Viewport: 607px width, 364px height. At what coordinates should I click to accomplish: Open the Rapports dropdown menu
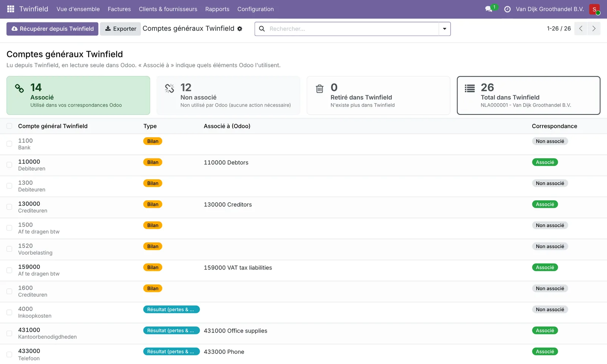[217, 9]
